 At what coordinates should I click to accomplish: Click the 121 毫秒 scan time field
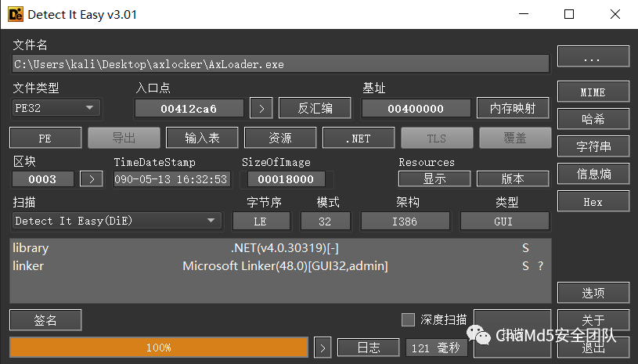click(436, 348)
